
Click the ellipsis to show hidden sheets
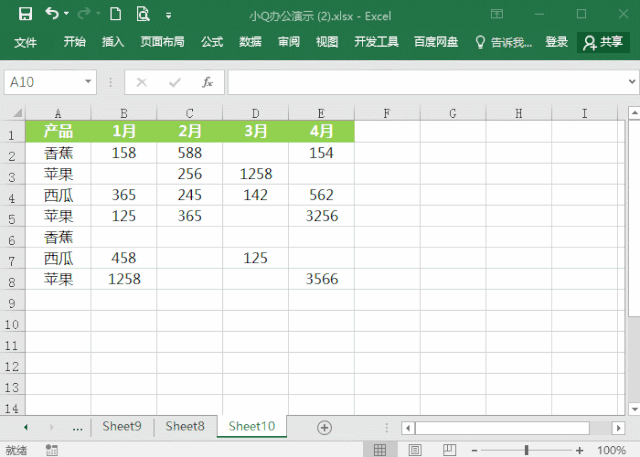click(x=77, y=428)
